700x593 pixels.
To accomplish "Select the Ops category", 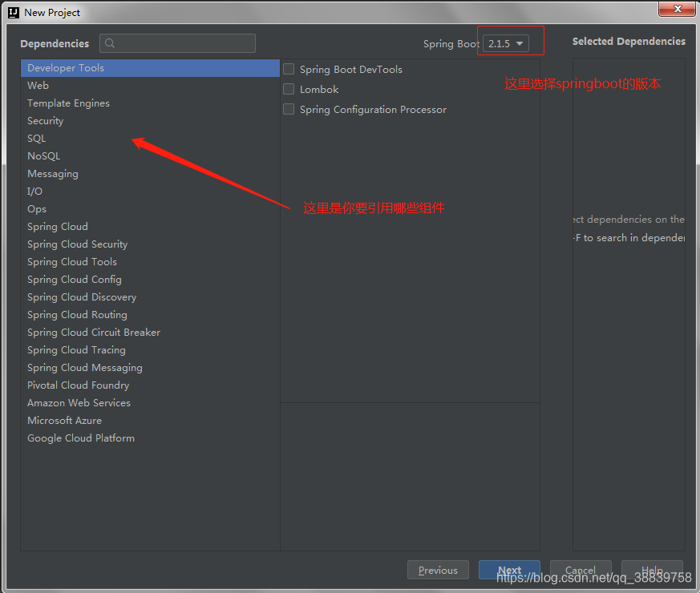I will click(150, 209).
